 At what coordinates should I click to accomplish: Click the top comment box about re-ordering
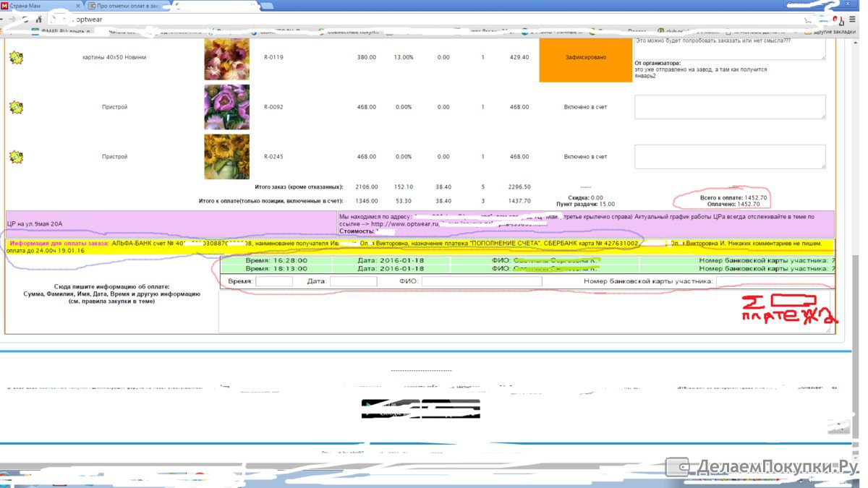[730, 48]
